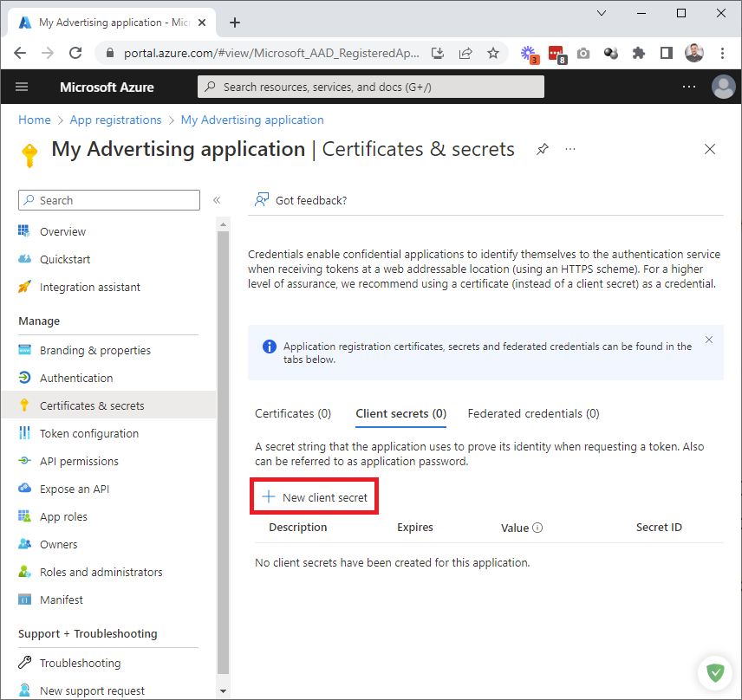Pin the Certificates & secrets blade
Image resolution: width=742 pixels, height=700 pixels.
(x=543, y=149)
